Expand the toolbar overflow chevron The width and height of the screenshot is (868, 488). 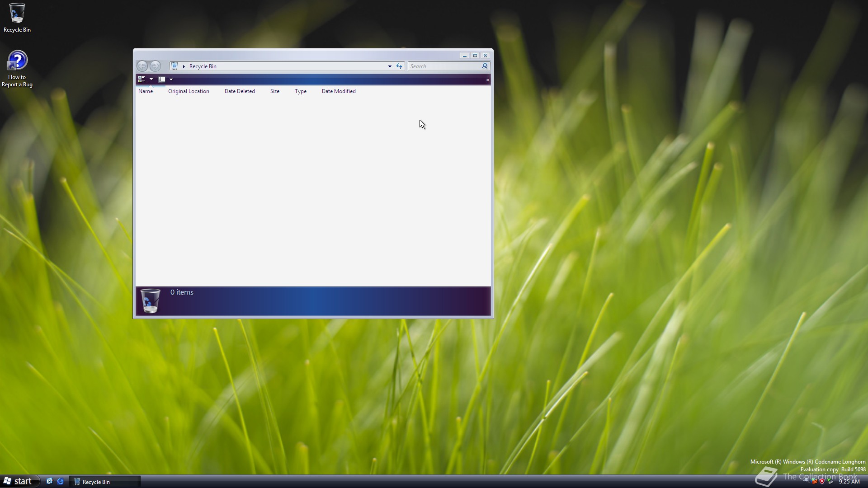click(x=487, y=80)
